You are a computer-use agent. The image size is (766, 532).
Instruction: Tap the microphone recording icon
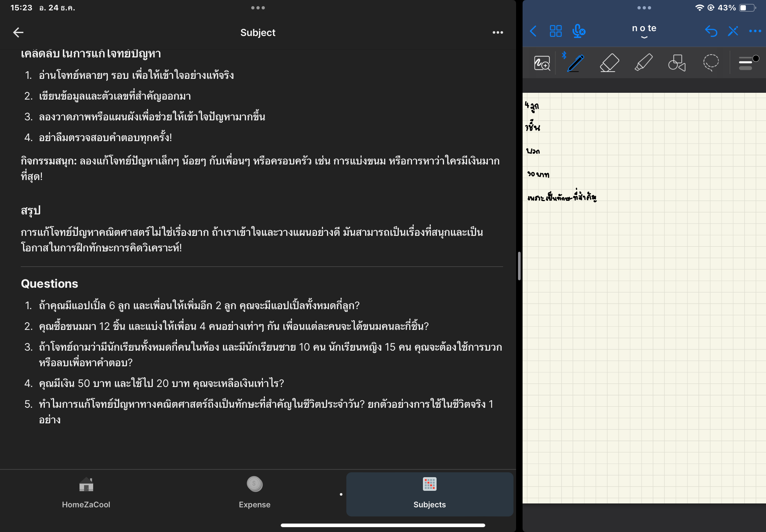(x=579, y=31)
